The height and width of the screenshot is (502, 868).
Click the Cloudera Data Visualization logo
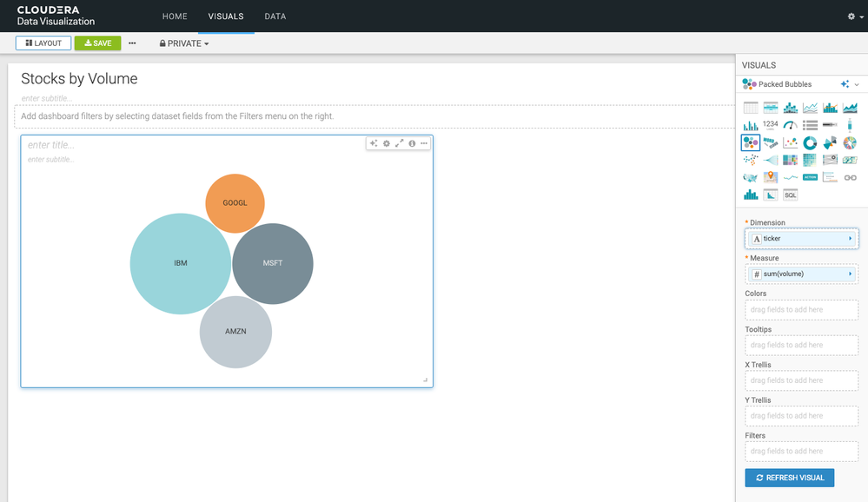pos(56,16)
